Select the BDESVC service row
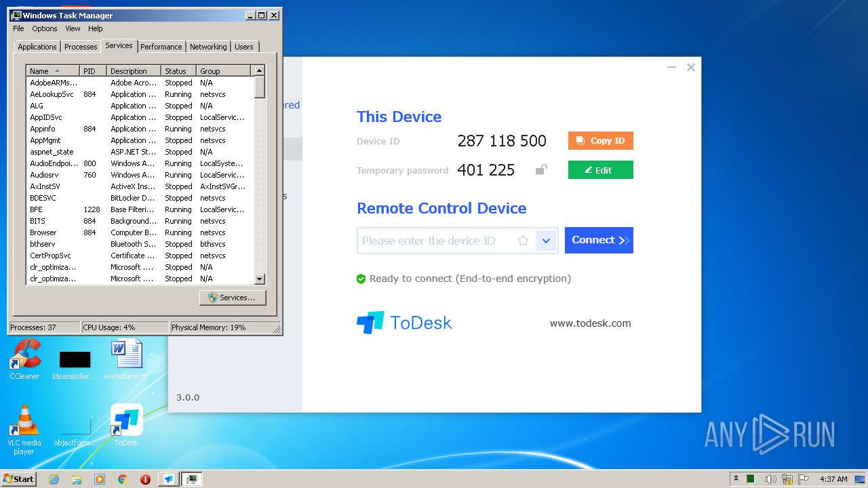 click(140, 198)
